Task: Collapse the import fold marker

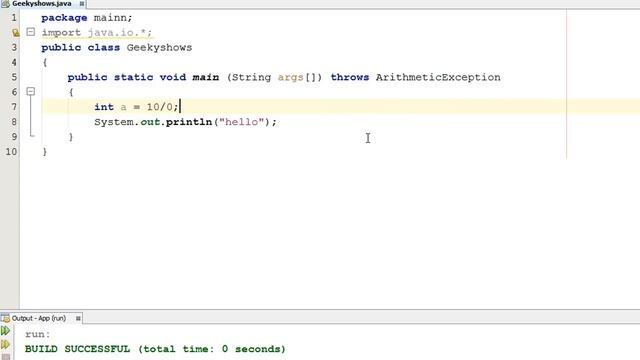Action: tap(31, 32)
